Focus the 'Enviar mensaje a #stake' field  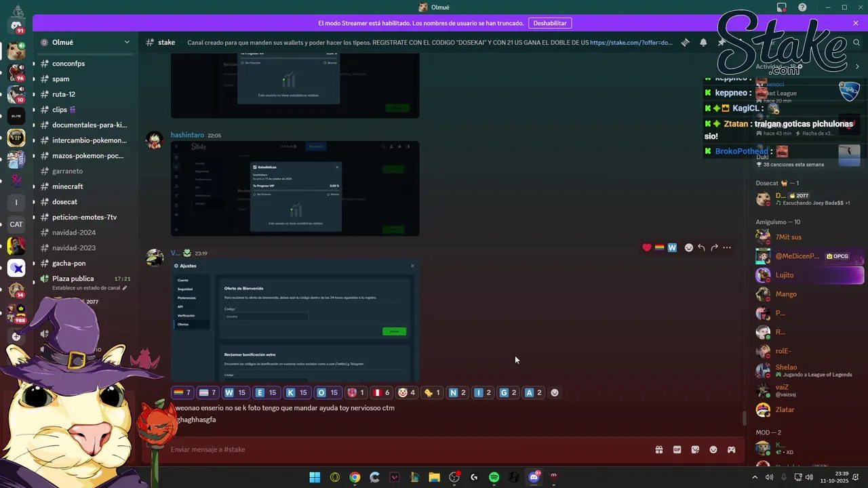(407, 449)
